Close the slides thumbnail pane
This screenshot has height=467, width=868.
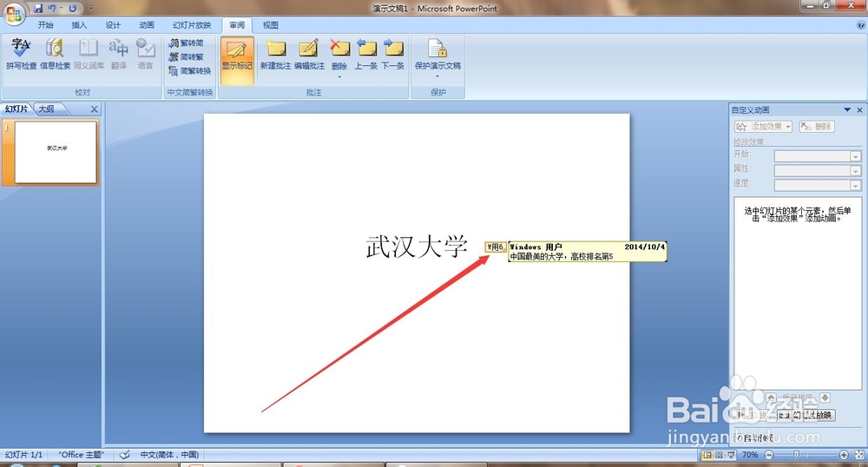point(94,109)
